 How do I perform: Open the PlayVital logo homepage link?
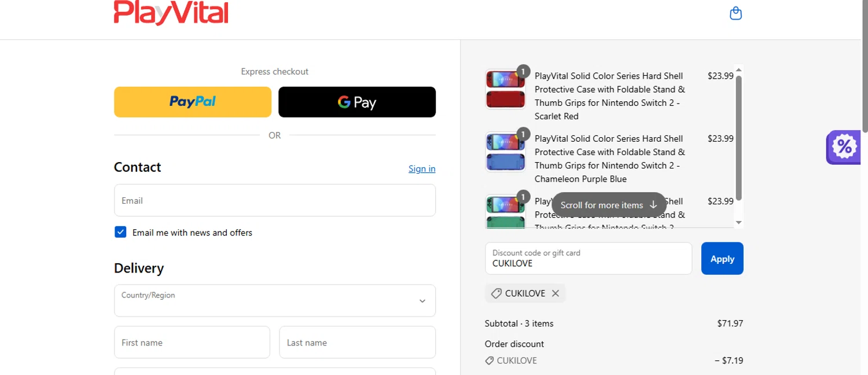tap(171, 13)
